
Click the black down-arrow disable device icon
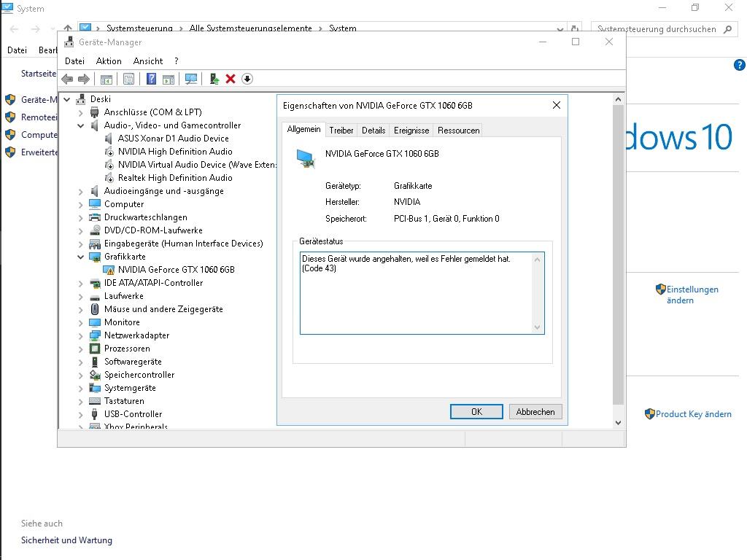pos(247,79)
